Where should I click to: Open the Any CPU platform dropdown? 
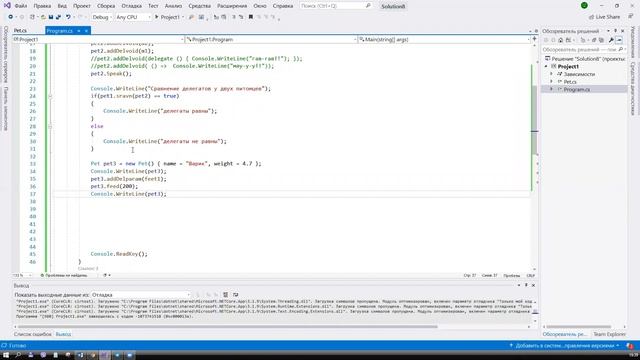(x=133, y=17)
